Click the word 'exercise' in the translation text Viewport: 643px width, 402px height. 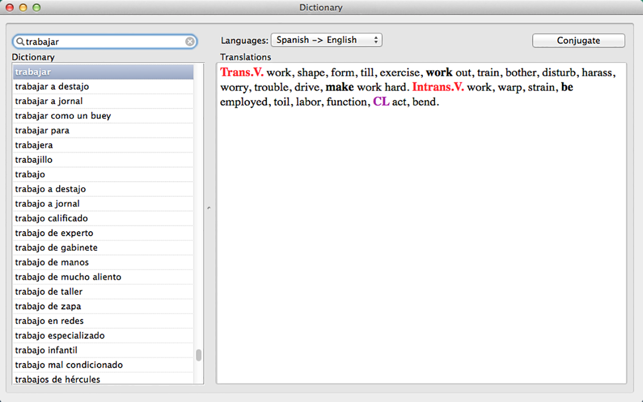pos(399,73)
